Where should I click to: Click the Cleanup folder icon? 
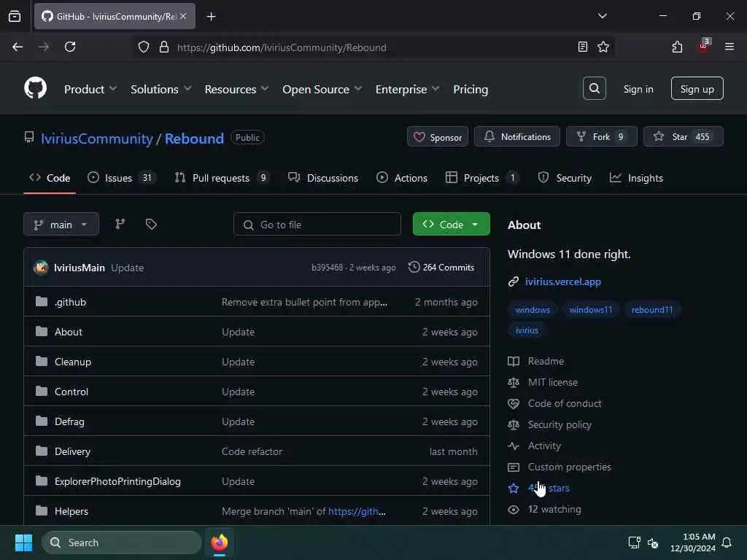(42, 362)
